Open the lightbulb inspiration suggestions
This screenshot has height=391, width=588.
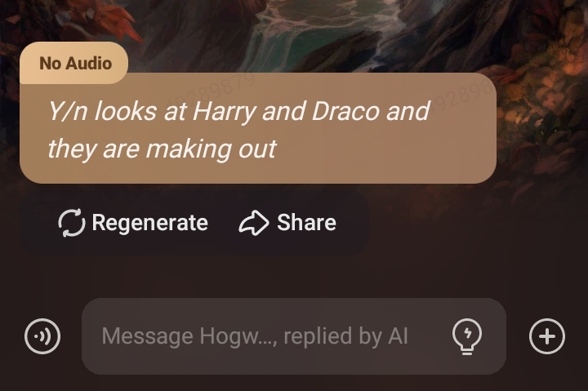point(467,336)
